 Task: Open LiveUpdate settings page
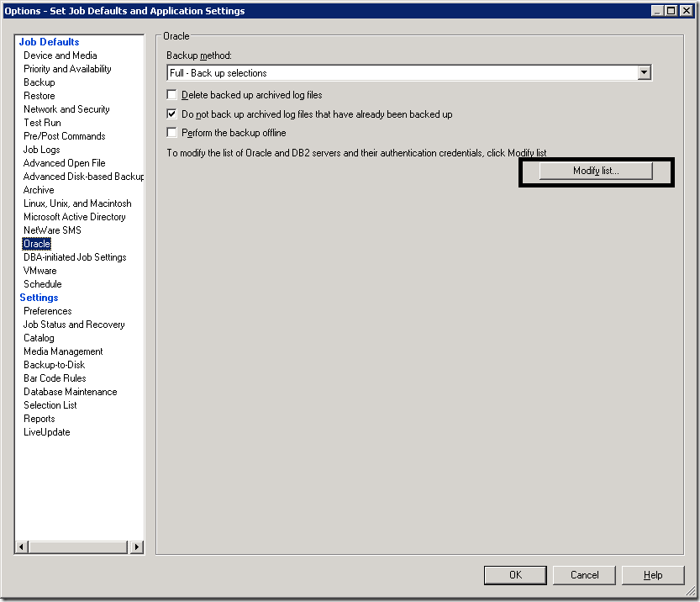click(x=46, y=432)
